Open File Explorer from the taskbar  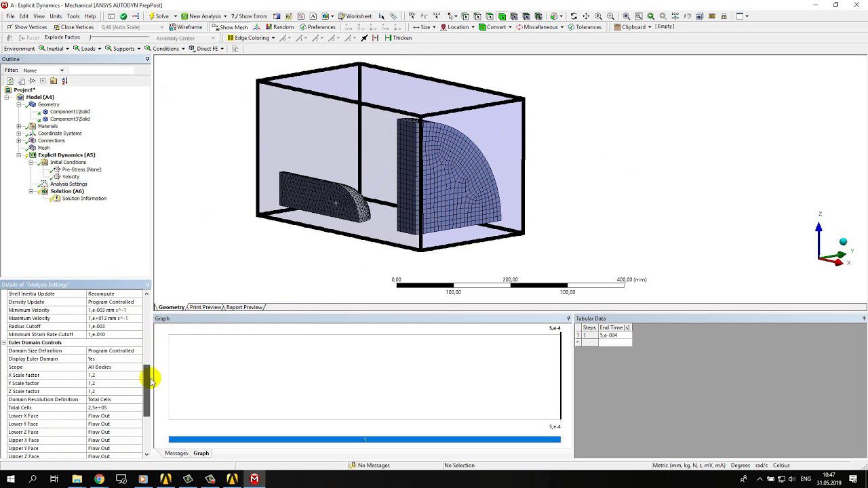[x=77, y=479]
